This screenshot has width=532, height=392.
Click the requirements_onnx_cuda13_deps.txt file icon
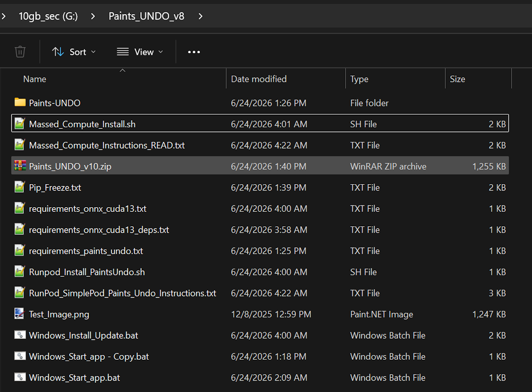tap(20, 229)
